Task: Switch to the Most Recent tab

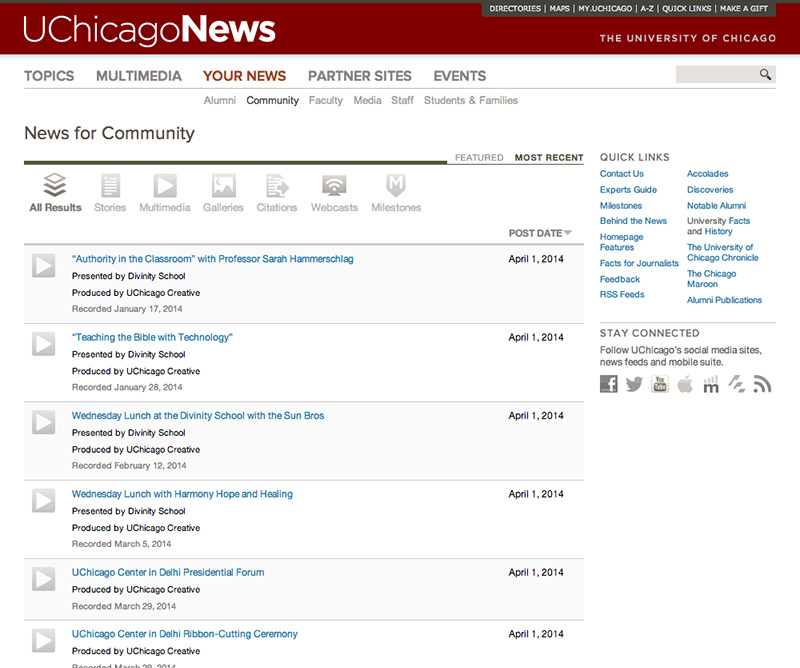Action: (x=549, y=158)
